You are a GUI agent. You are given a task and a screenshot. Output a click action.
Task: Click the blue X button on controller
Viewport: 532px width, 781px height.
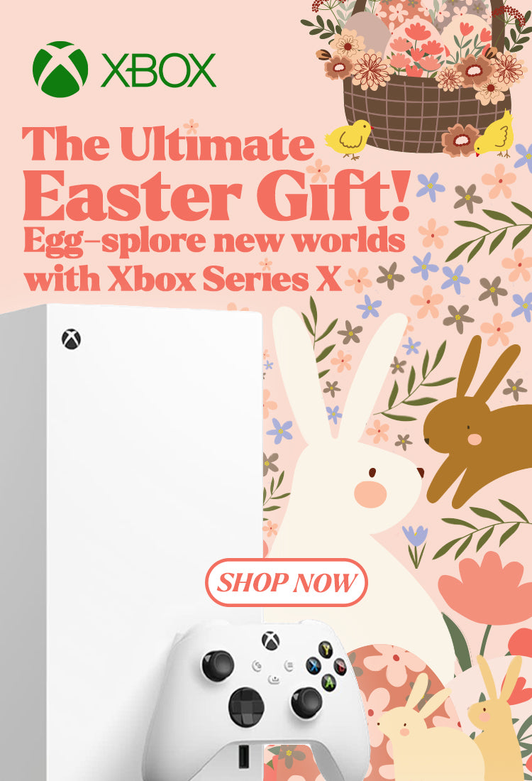click(313, 665)
